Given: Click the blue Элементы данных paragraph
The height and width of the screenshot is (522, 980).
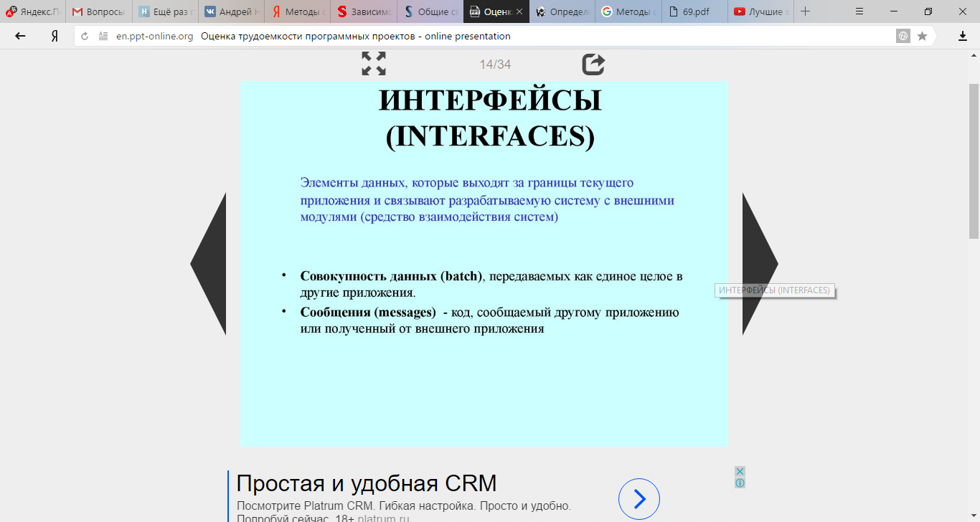Looking at the screenshot, I should (487, 199).
